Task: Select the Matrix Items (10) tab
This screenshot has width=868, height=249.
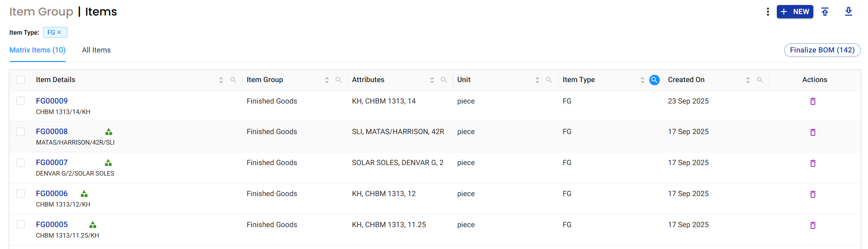Action: (x=37, y=50)
